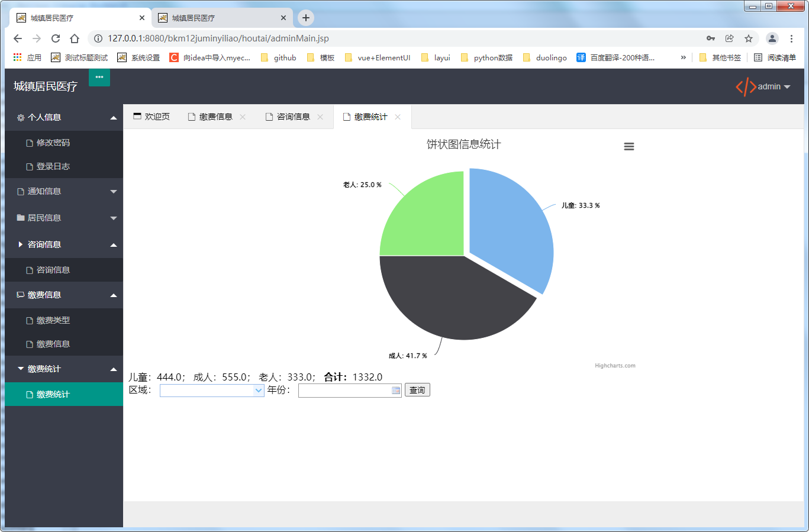Open the 其他书签 bookmark folder
This screenshot has width=809, height=532.
pos(720,57)
